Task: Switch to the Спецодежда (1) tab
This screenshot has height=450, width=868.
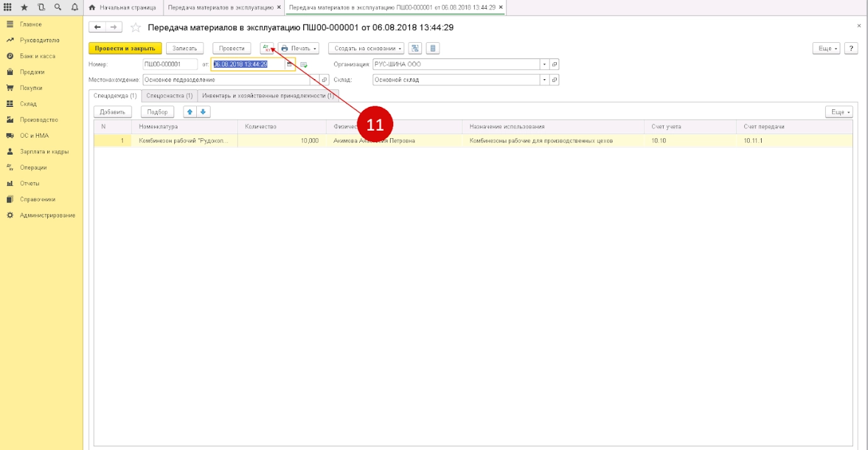Action: tap(115, 96)
